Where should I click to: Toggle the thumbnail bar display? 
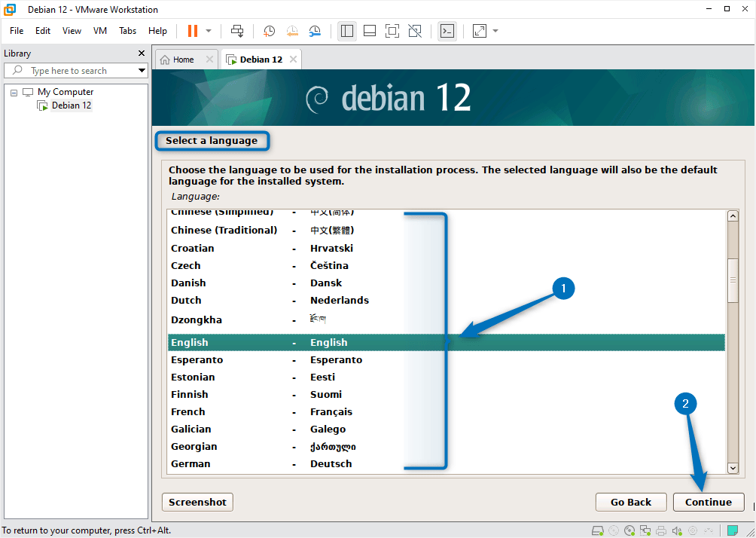click(x=369, y=31)
